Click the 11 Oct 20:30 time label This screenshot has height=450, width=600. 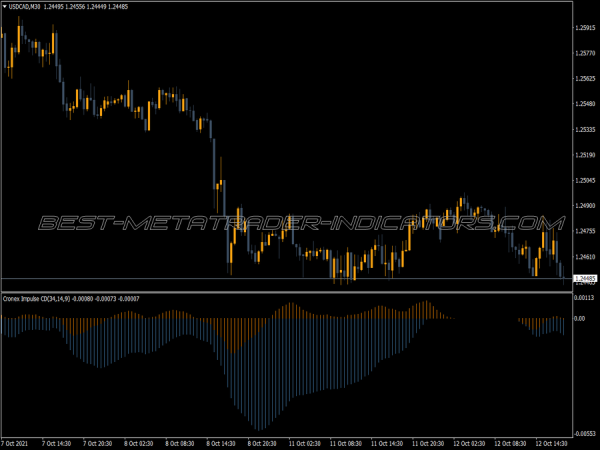tap(428, 443)
